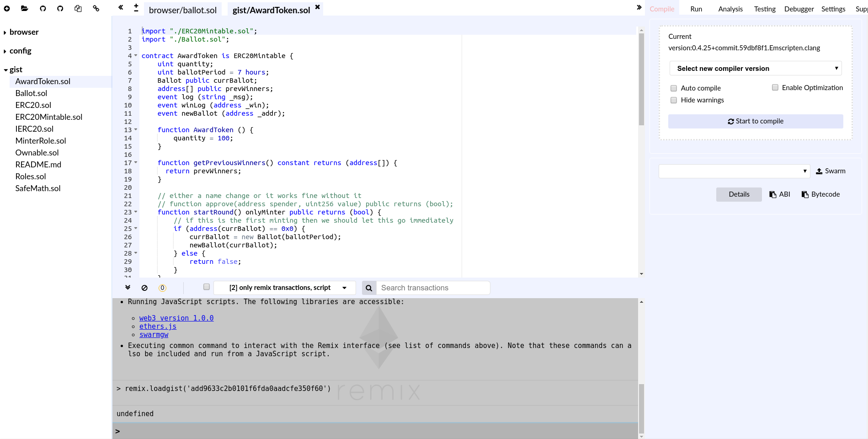Viewport: 868px width, 439px height.
Task: Show the pending transactions counter badge
Action: (x=162, y=288)
